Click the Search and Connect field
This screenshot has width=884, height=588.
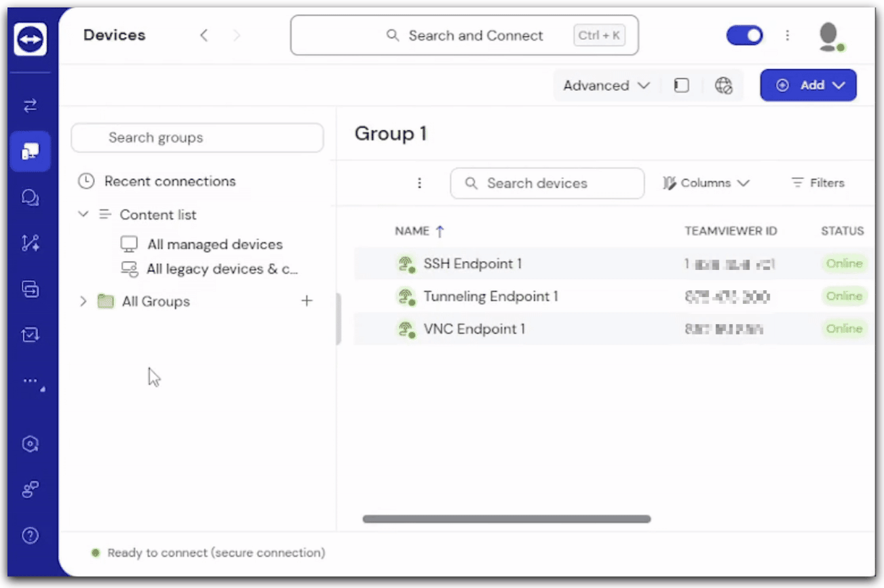[x=464, y=35]
